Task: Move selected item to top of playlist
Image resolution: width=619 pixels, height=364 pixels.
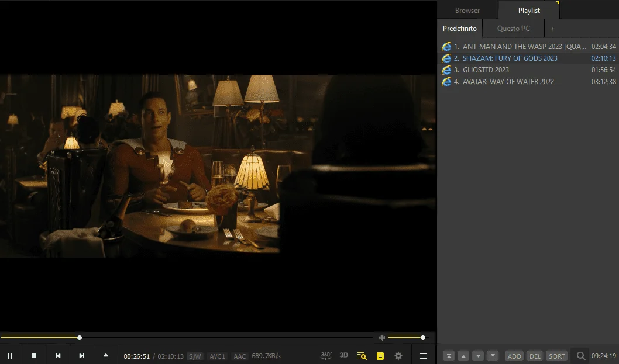Action: (x=449, y=356)
